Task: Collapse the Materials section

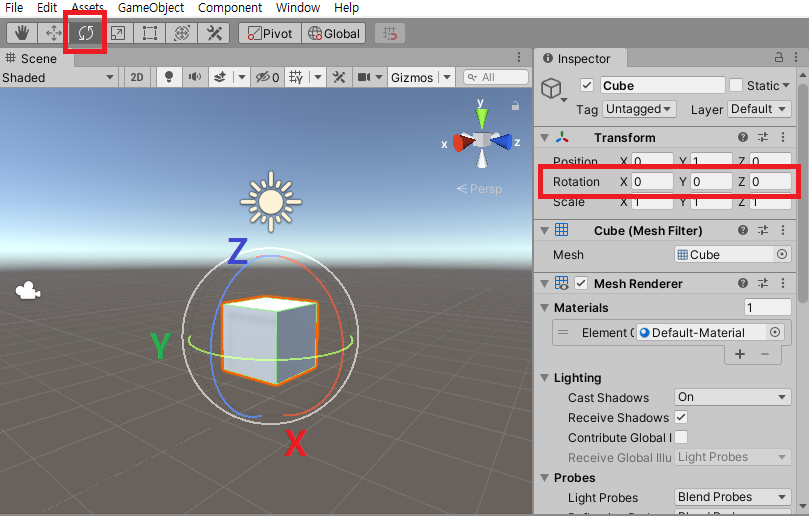Action: [x=544, y=308]
